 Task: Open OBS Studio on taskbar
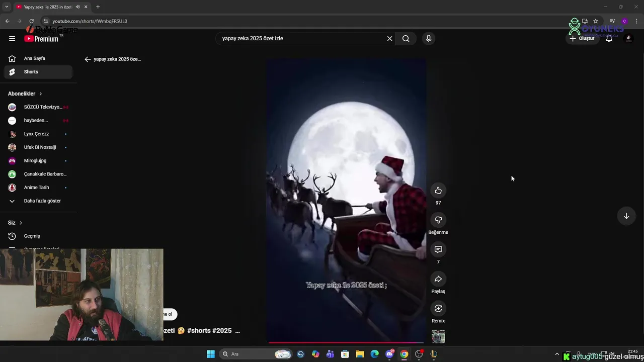pos(419,354)
